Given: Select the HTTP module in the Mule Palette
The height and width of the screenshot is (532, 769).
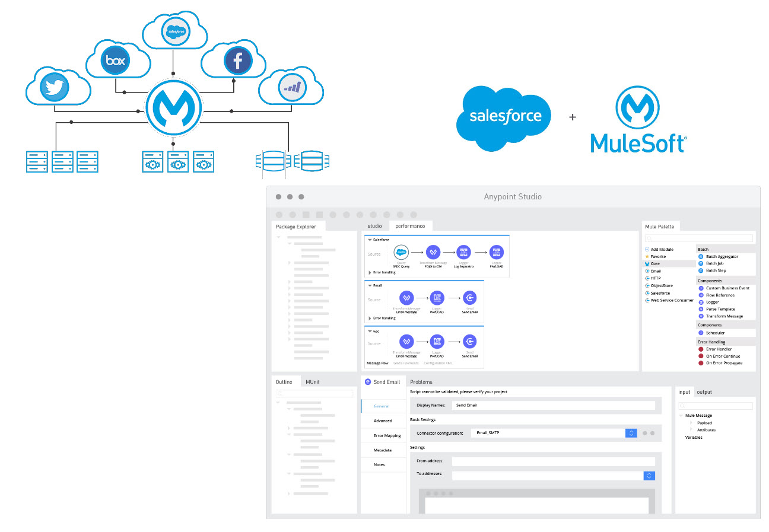Looking at the screenshot, I should coord(653,278).
